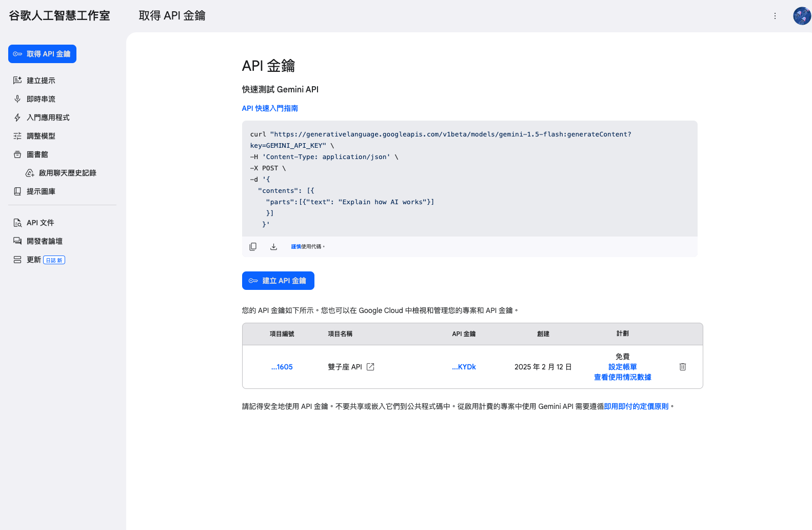Open 開發者論壇 in the sidebar
The image size is (812, 530).
coord(45,241)
